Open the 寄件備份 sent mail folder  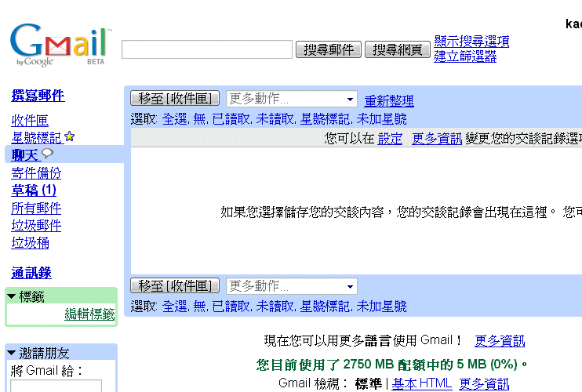pos(36,173)
